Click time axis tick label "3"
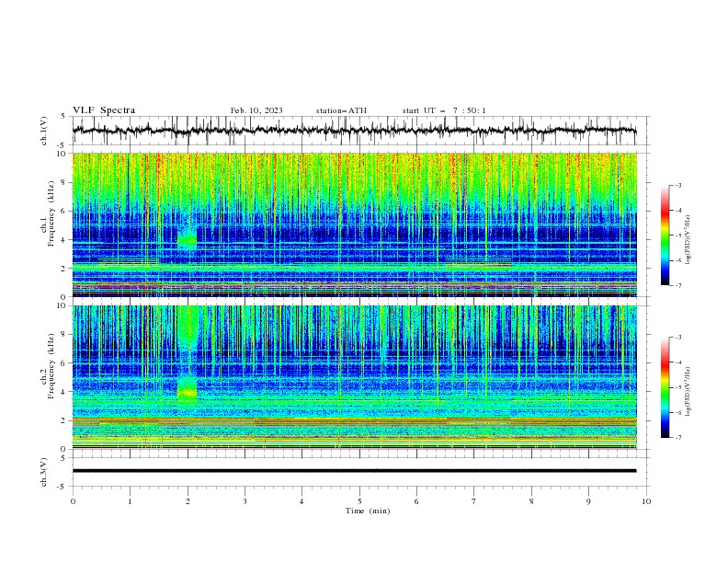 245,501
